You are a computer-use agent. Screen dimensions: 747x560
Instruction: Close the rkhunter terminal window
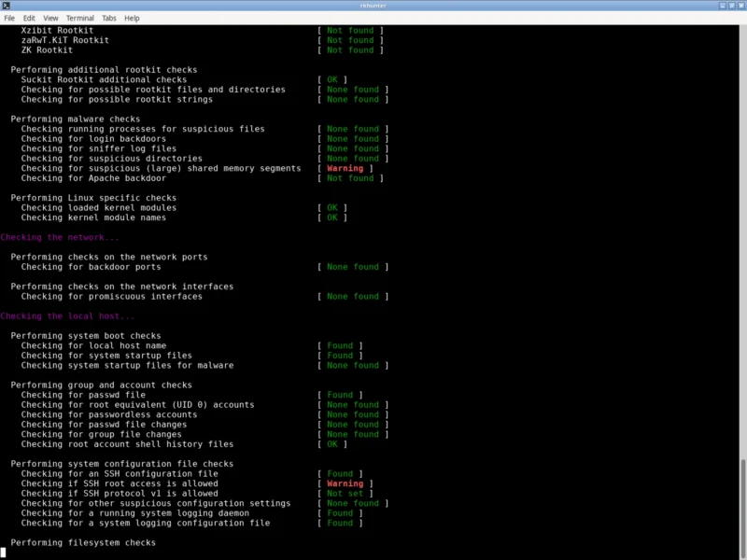[741, 6]
